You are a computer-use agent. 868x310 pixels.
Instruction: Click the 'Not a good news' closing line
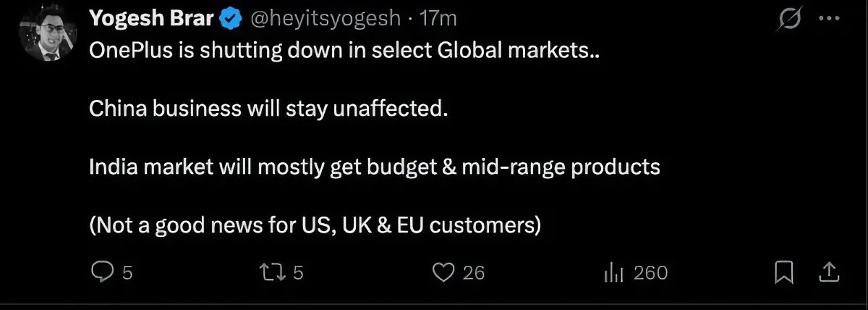point(315,225)
